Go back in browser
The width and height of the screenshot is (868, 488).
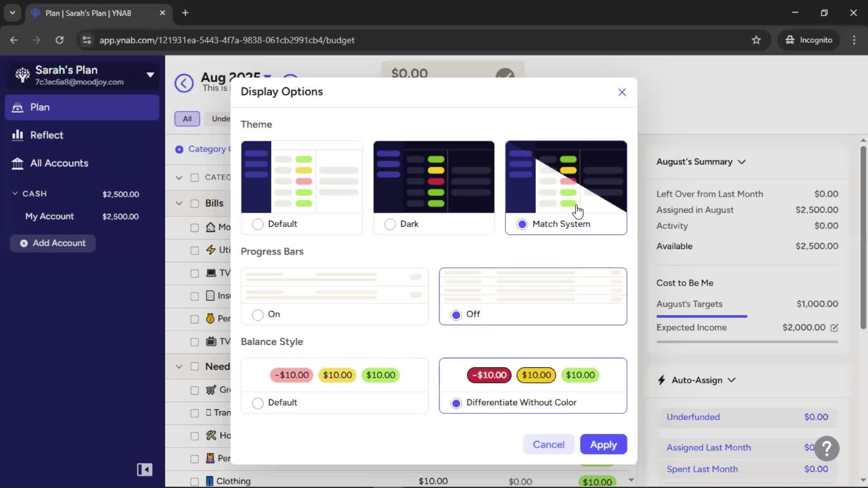tap(14, 40)
